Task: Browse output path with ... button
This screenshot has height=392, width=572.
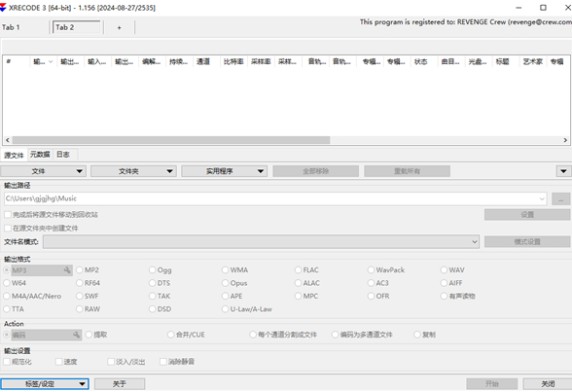Action: tap(560, 199)
